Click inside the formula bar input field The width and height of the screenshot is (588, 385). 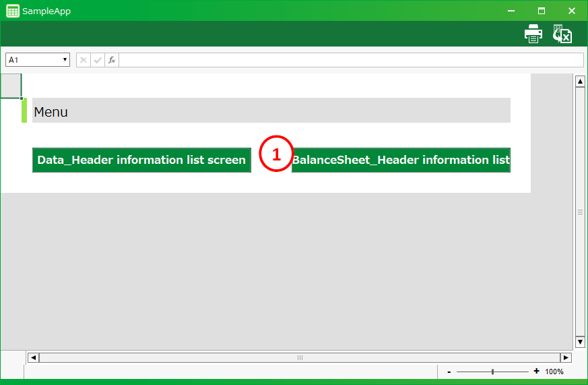(x=350, y=60)
